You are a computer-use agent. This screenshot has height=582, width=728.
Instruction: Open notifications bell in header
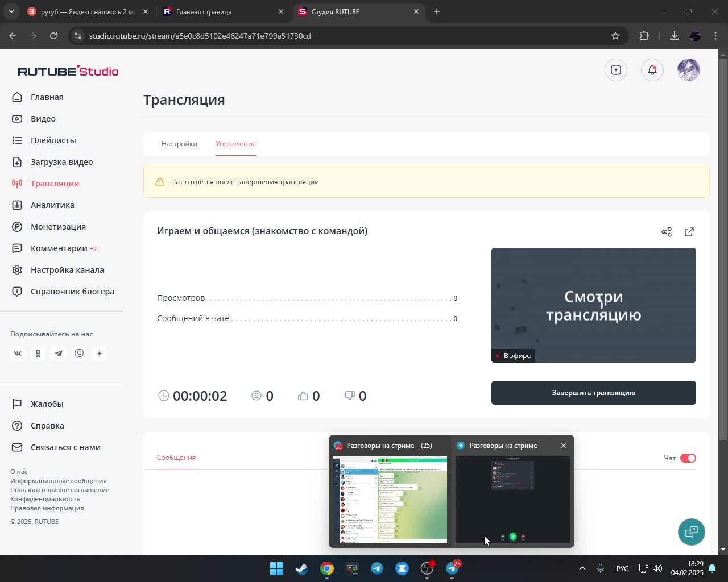652,70
